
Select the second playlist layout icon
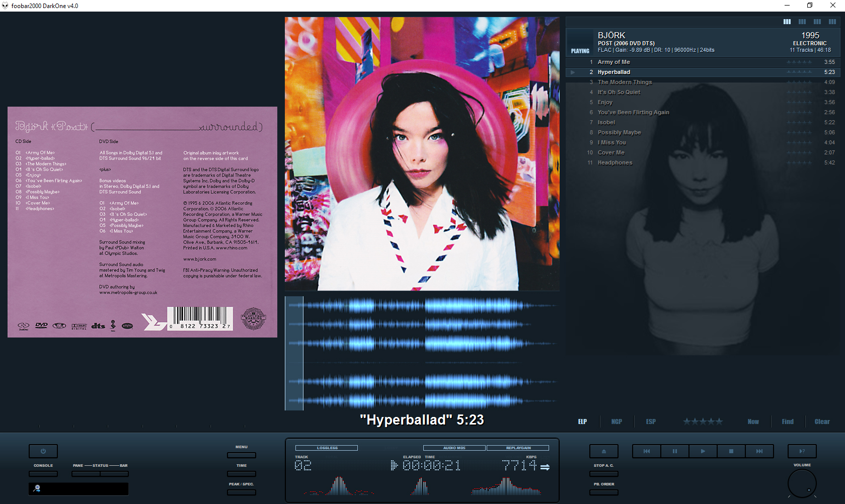point(802,22)
